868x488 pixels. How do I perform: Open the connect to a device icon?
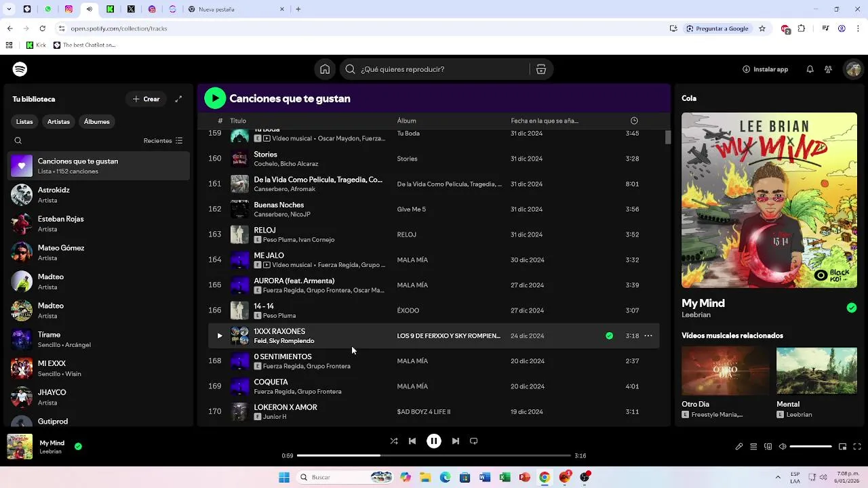tap(768, 447)
